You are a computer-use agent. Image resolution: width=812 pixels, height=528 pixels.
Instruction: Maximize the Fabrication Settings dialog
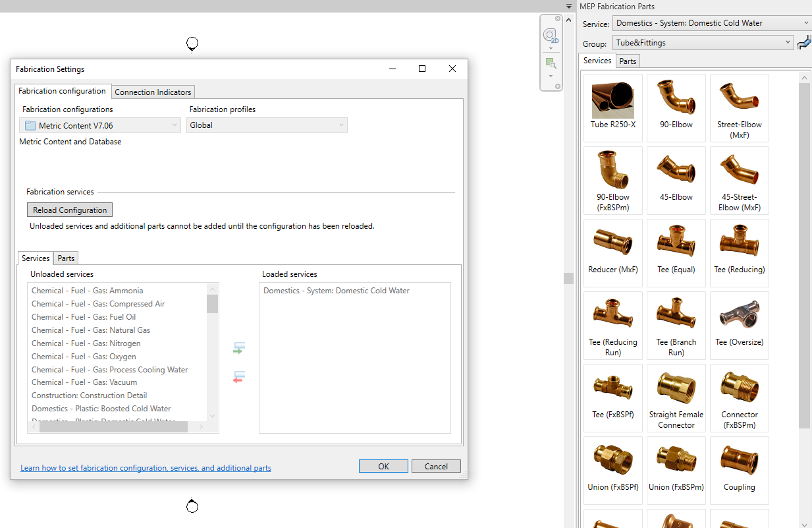click(x=422, y=69)
